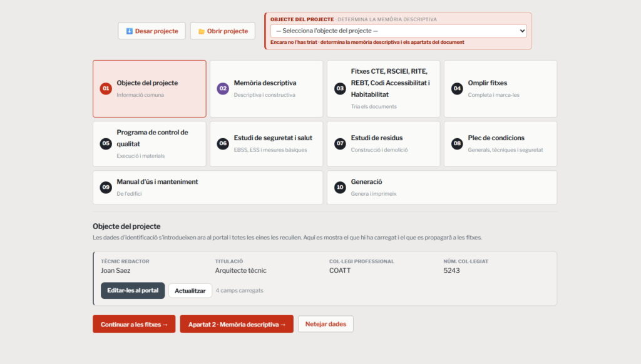Image resolution: width=641 pixels, height=364 pixels.
Task: Click the Netejar dades button
Action: coord(326,324)
